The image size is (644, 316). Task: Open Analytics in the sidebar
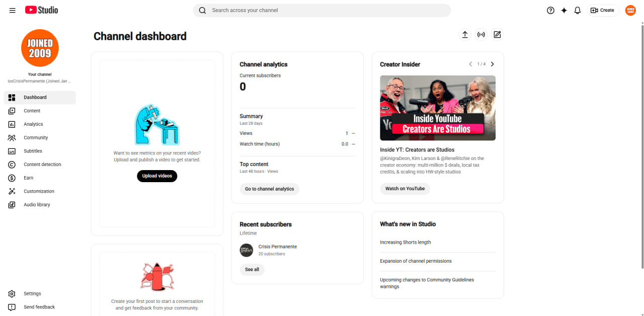(x=40, y=124)
